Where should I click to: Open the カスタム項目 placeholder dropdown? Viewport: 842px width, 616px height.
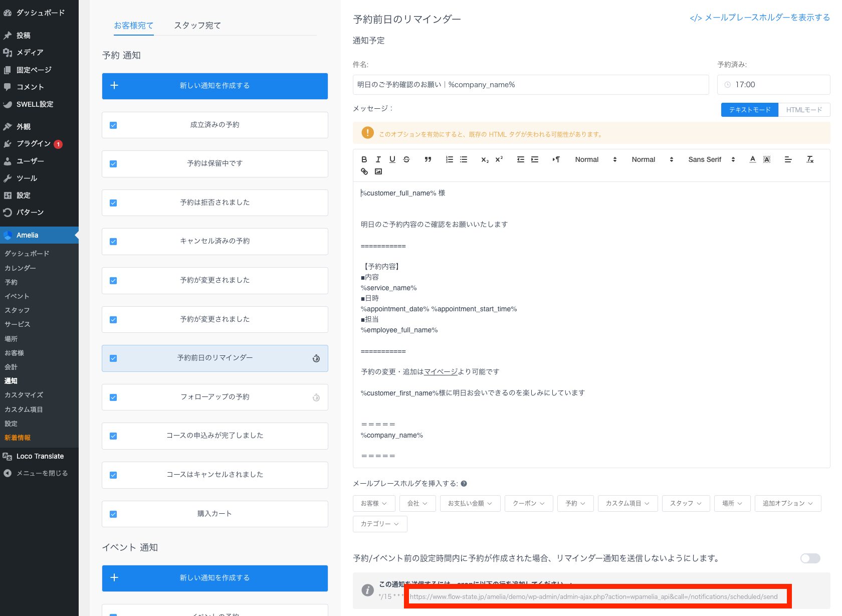tap(627, 503)
